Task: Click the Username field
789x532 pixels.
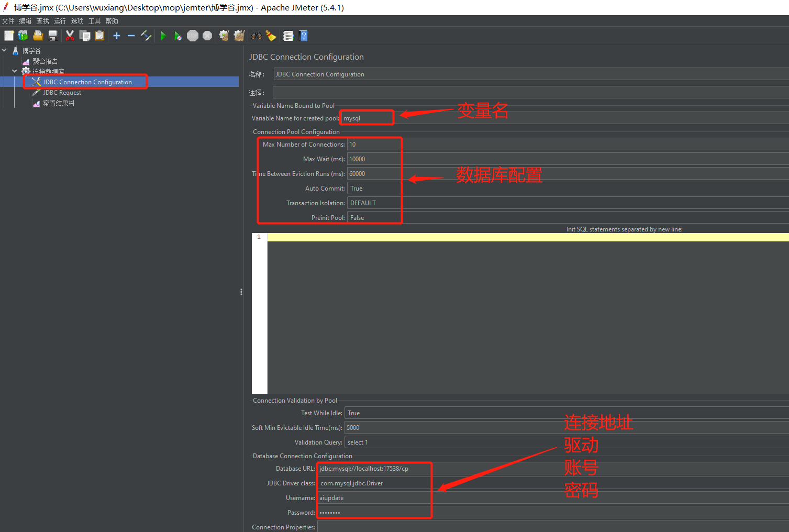Action: pos(553,498)
